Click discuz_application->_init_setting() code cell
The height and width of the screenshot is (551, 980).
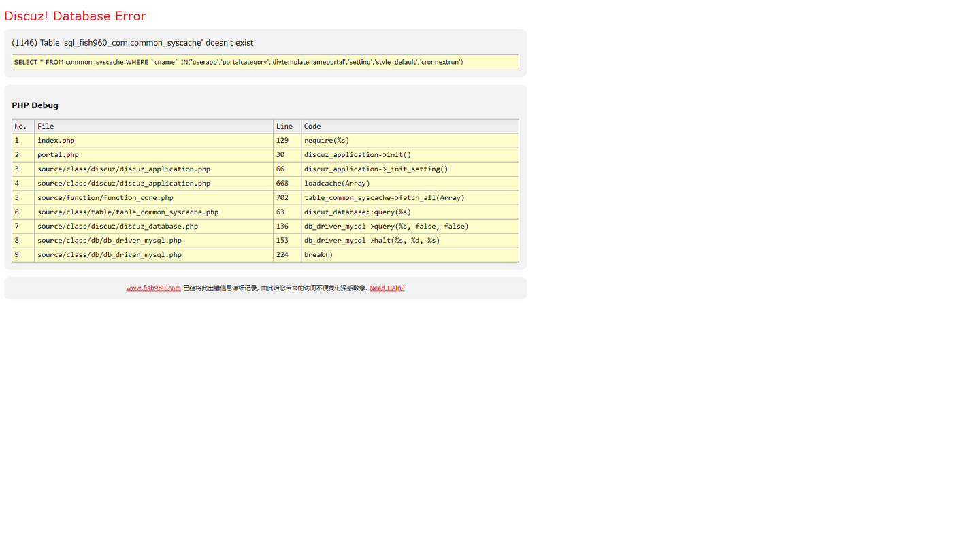410,169
